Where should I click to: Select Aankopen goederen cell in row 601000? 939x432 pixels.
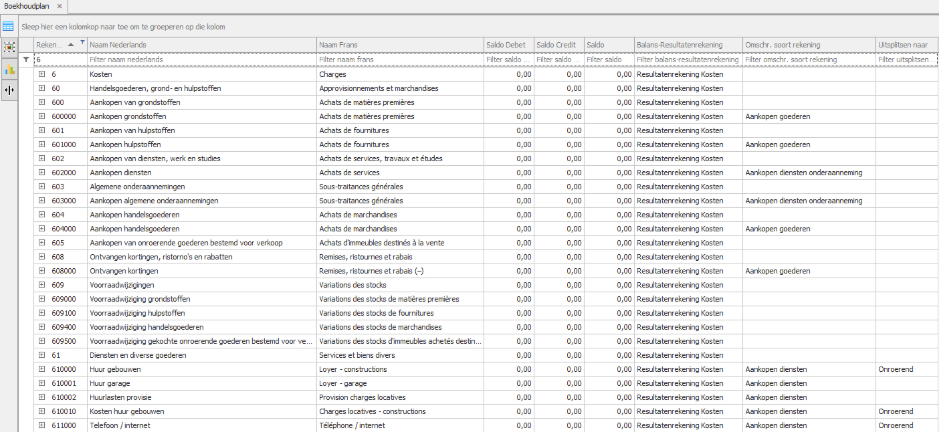[x=809, y=144]
